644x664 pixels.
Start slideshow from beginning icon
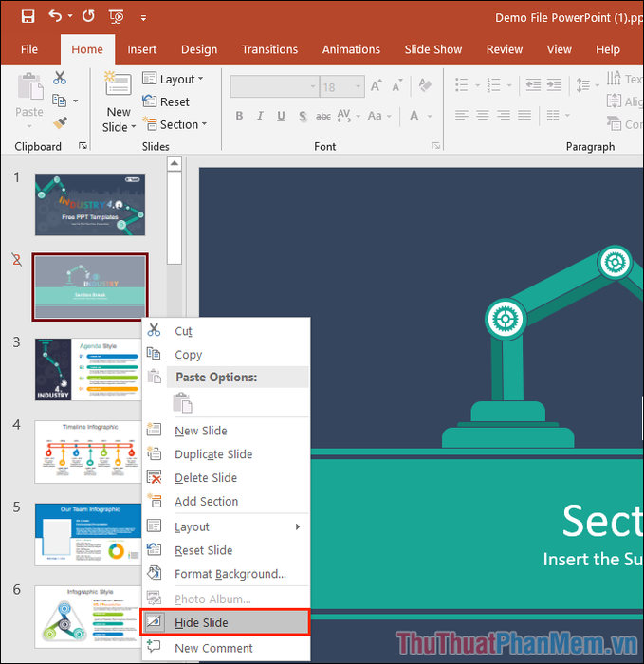(117, 17)
